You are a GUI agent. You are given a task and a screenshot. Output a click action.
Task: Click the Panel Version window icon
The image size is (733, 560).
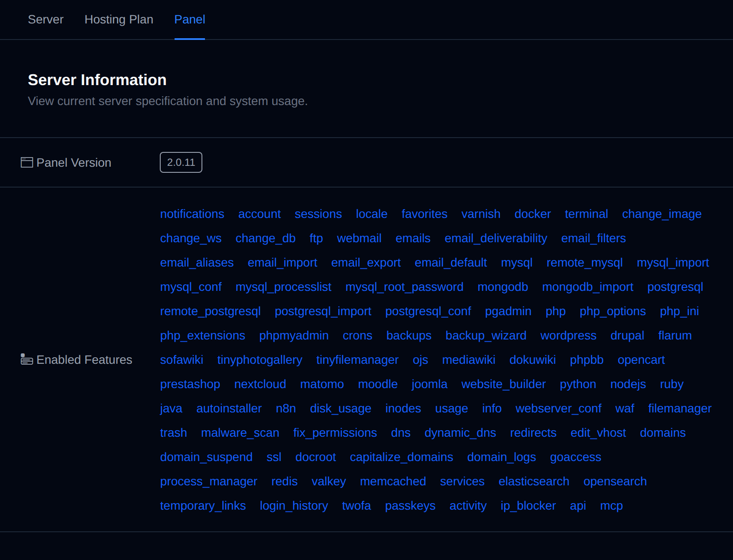click(x=27, y=162)
